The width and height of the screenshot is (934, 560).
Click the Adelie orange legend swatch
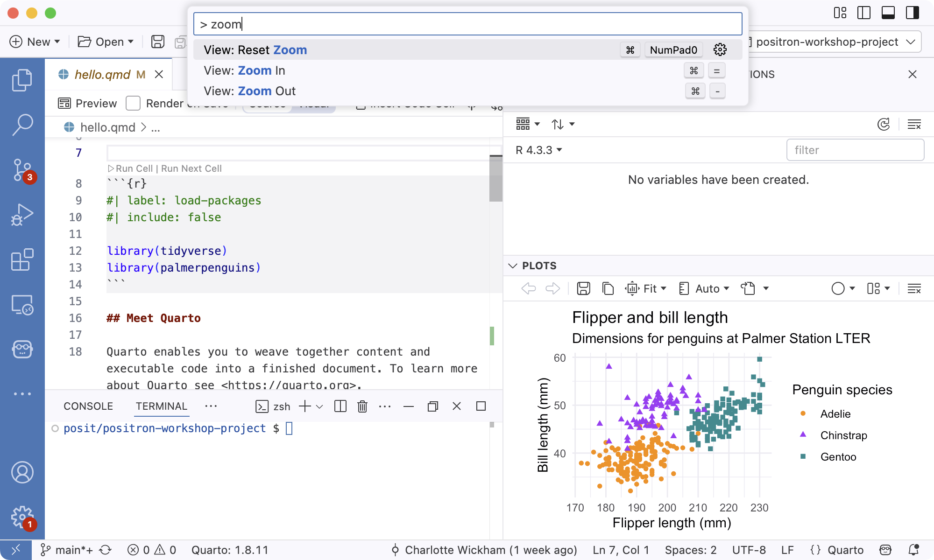click(x=803, y=413)
